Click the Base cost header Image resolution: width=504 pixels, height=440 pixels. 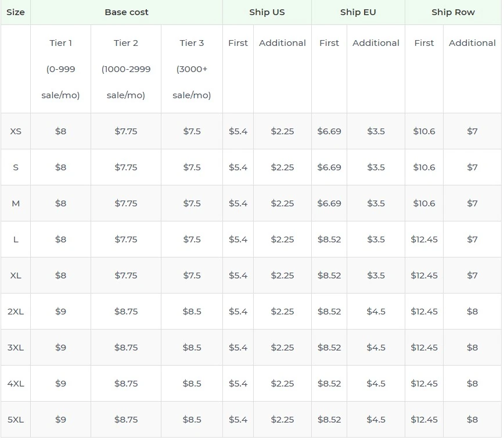click(x=126, y=12)
